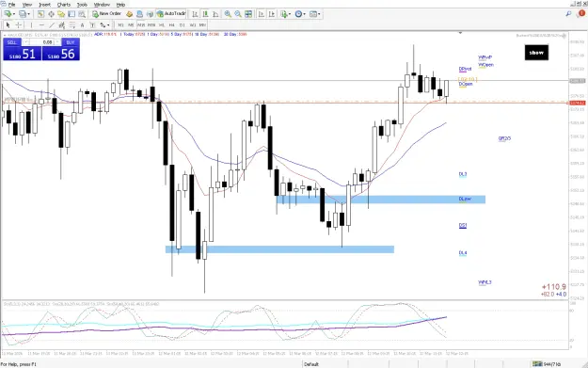Click the black 'show' button
This screenshot has height=368, width=588.
click(x=536, y=53)
